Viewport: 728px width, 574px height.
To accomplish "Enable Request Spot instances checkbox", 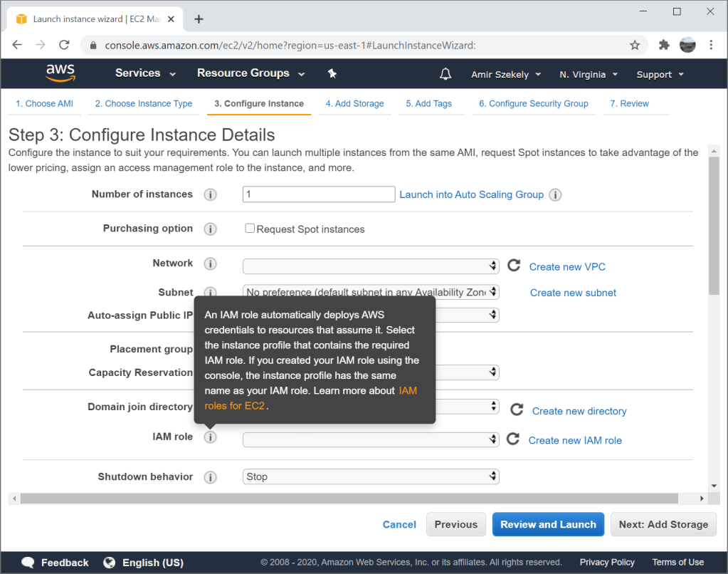I will pyautogui.click(x=250, y=229).
